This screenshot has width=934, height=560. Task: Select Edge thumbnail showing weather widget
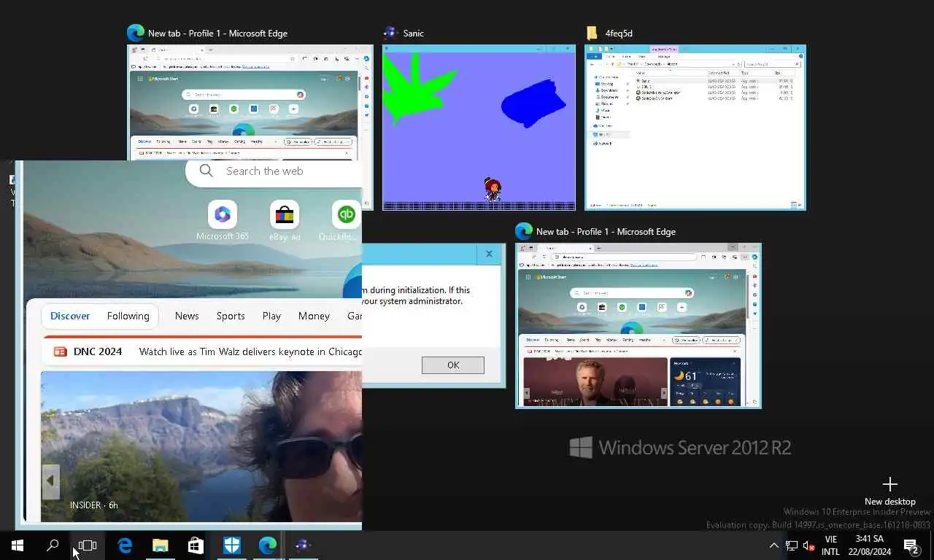click(x=638, y=326)
